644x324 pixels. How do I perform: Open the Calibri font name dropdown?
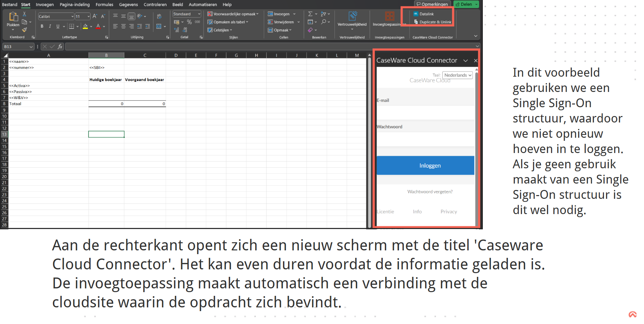(72, 16)
